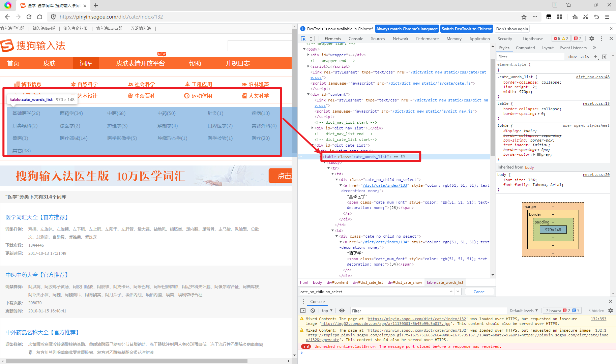Viewport: 616px width, 364px height.
Task: Go to previous search result arrow
Action: pyautogui.click(x=451, y=292)
